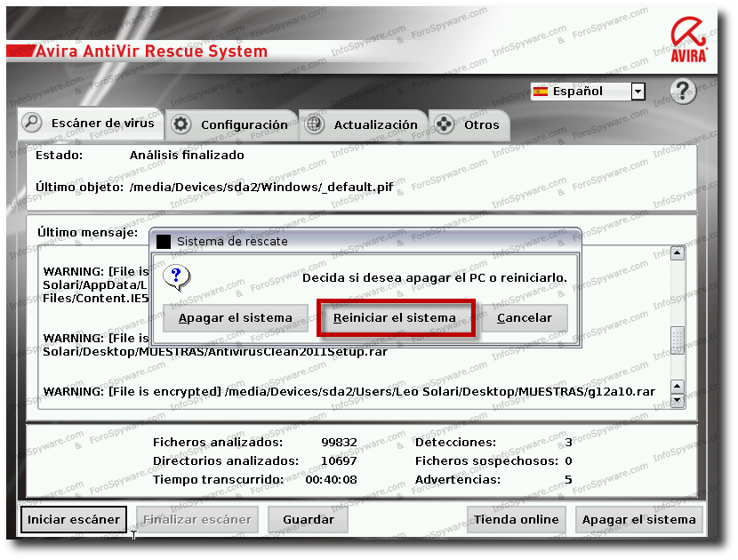Click the _default.pif last object path
The height and width of the screenshot is (560, 738).
tap(261, 188)
